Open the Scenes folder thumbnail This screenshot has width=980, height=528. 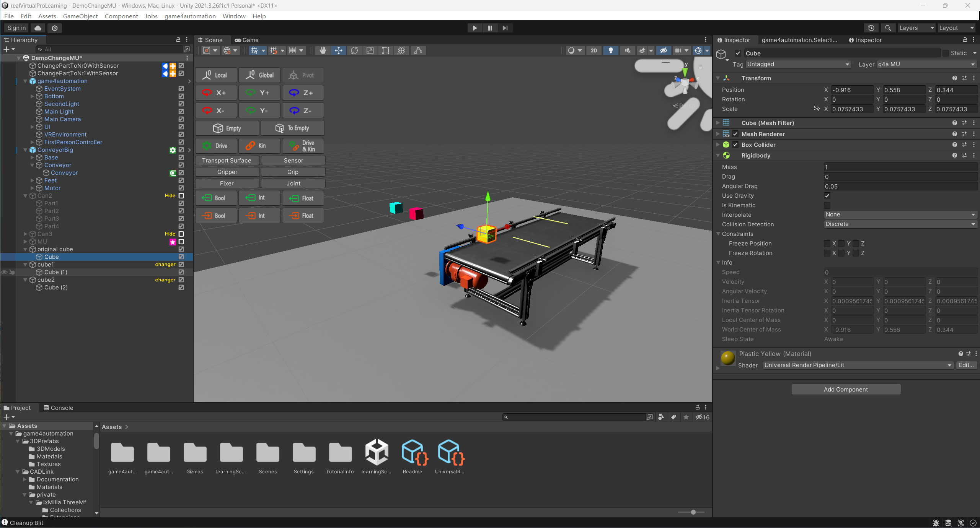(x=268, y=452)
